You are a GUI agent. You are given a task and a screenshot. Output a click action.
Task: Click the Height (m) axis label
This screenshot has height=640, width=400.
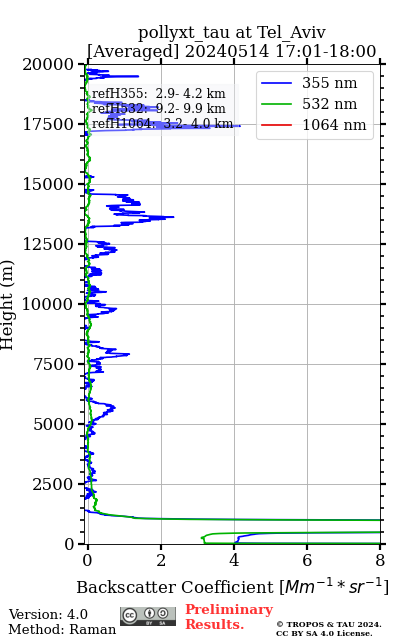7,304
